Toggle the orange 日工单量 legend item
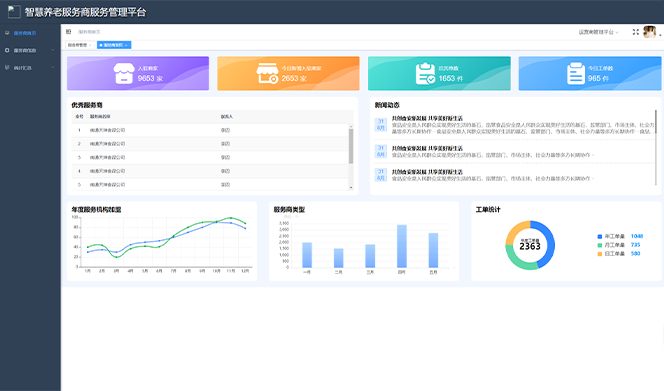The width and height of the screenshot is (664, 391). [619, 254]
